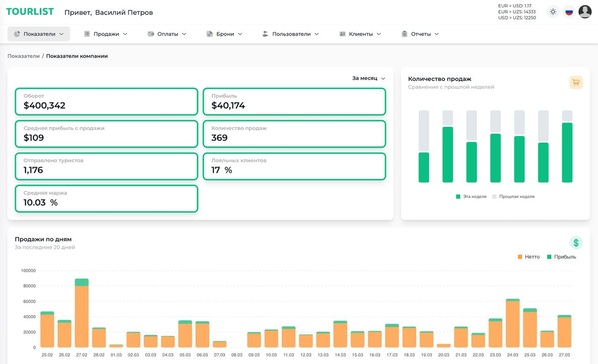The image size is (598, 364).
Task: Click the Продажи по дням heading
Action: [x=43, y=239]
